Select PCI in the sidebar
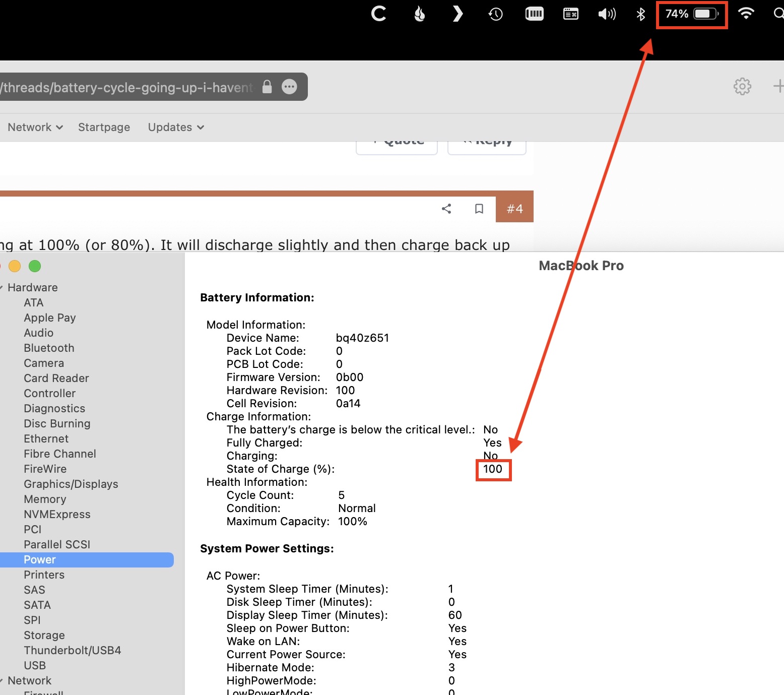The height and width of the screenshot is (695, 784). (x=33, y=529)
